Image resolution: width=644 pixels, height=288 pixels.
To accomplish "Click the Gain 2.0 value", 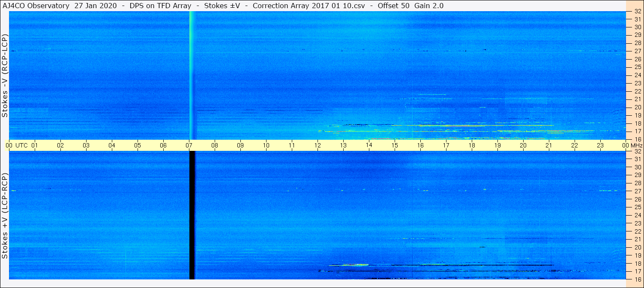I will [429, 6].
